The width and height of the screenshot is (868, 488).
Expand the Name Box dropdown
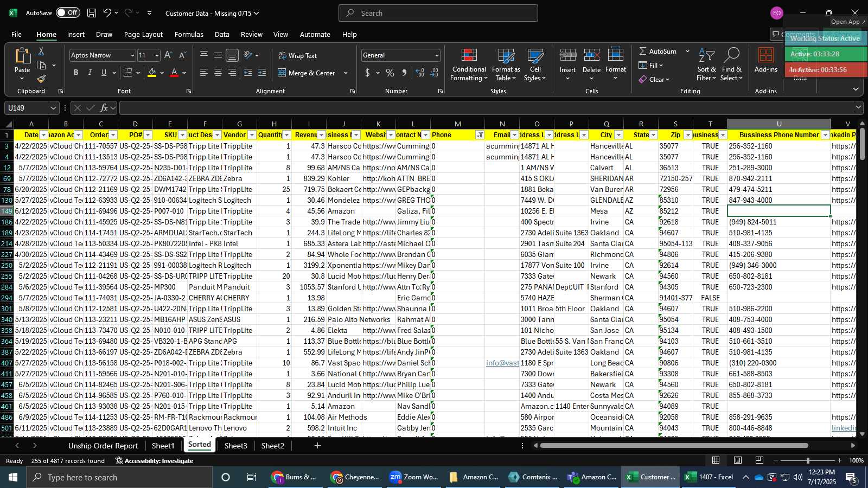tap(53, 108)
